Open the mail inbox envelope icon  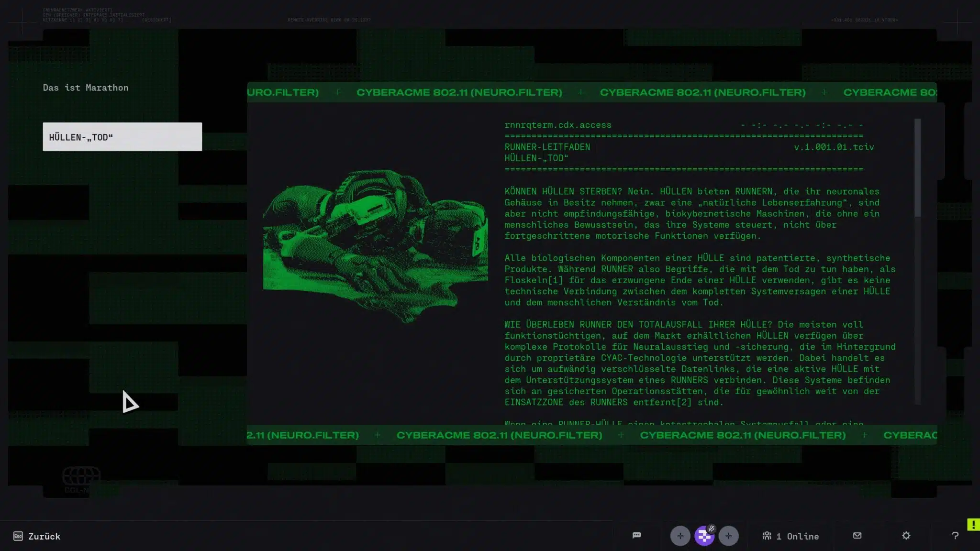(x=857, y=535)
